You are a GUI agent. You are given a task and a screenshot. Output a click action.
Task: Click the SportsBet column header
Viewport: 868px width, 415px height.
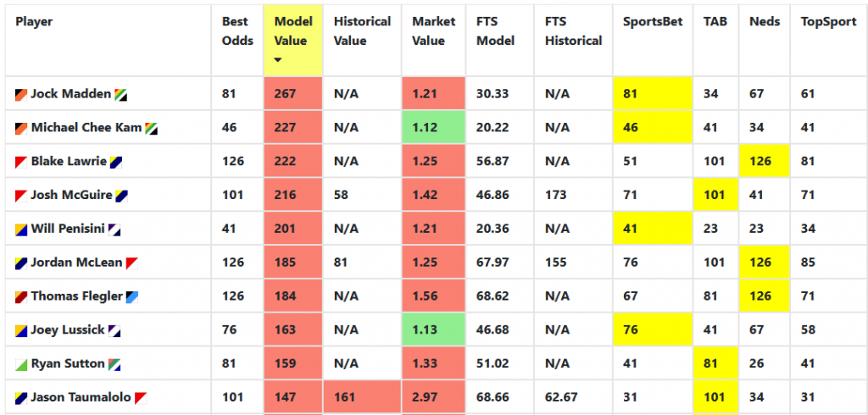(x=652, y=21)
